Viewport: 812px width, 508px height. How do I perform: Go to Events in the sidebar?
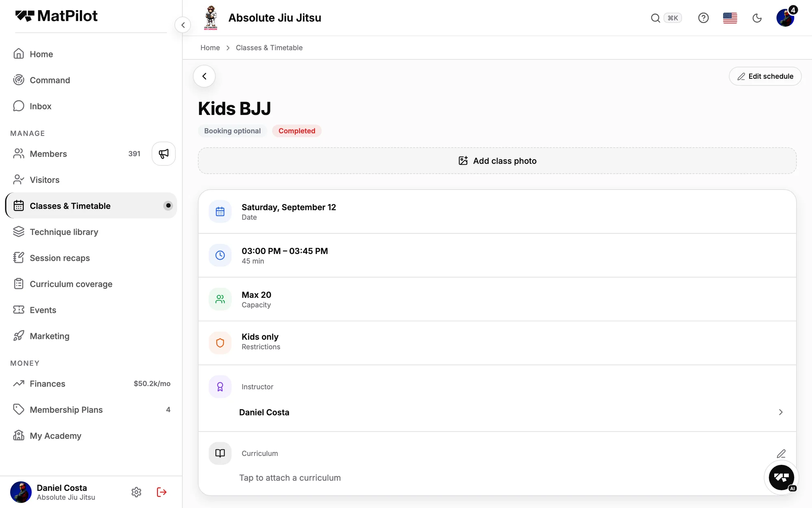point(91,310)
